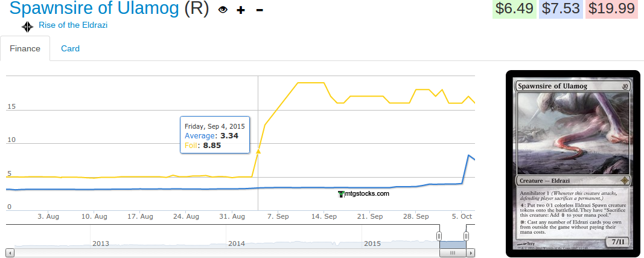The width and height of the screenshot is (644, 258).
Task: Click the green $6.49 price box
Action: 515,8
